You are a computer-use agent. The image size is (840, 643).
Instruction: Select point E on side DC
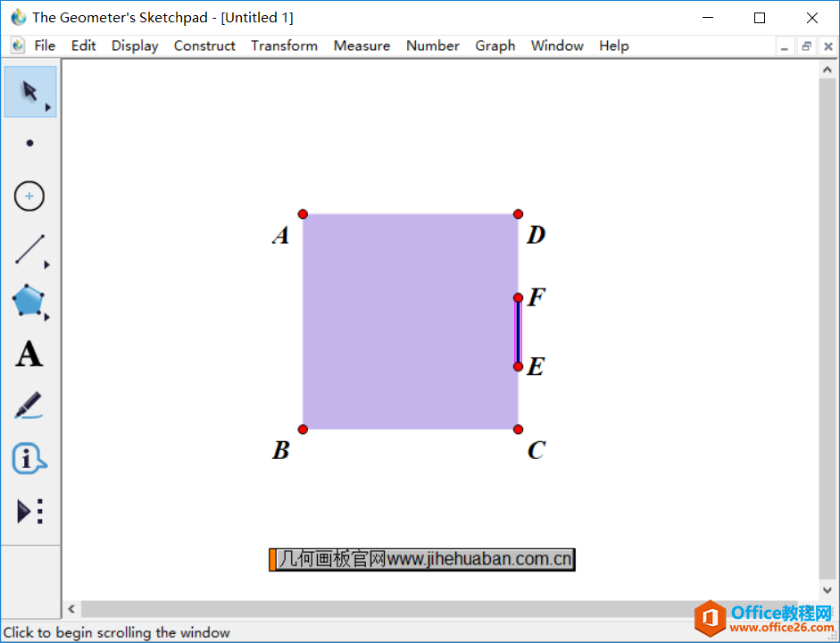[x=518, y=366]
